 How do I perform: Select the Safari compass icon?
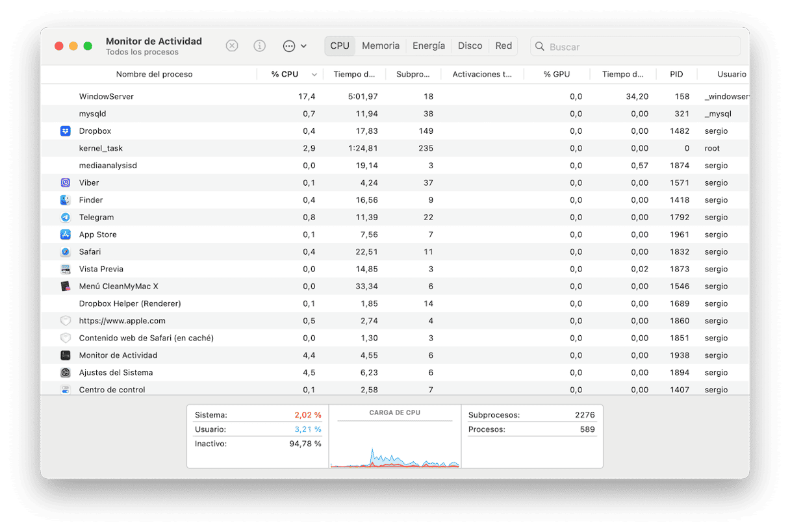[x=66, y=251]
